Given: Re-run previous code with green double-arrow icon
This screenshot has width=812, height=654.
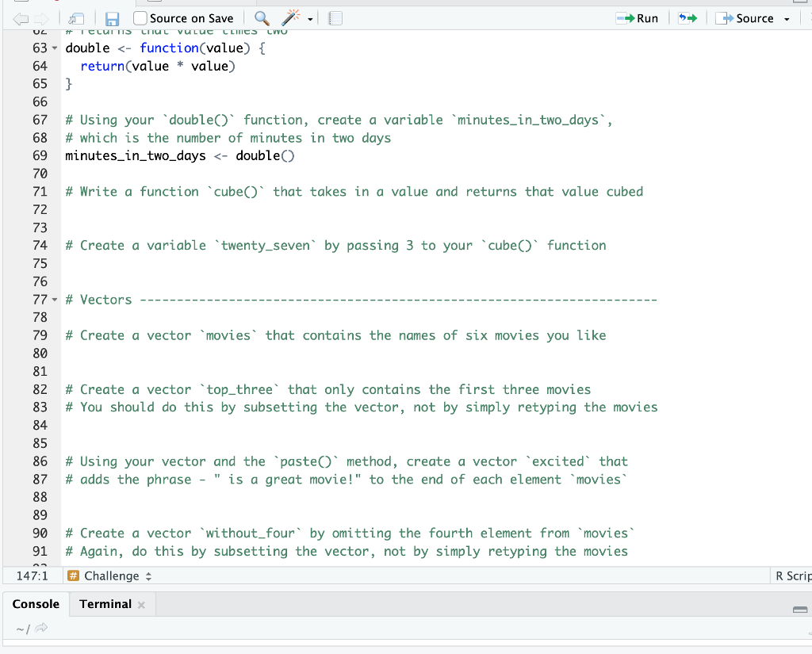Looking at the screenshot, I should [687, 17].
